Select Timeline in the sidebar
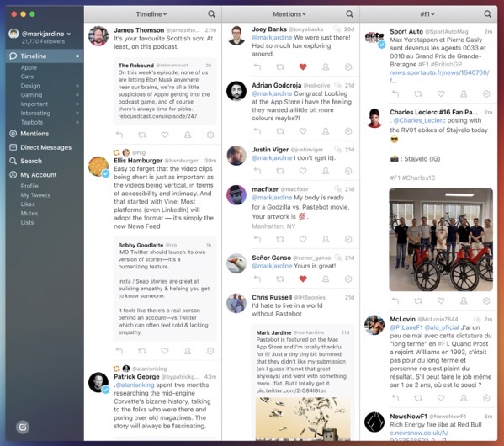 [x=45, y=56]
